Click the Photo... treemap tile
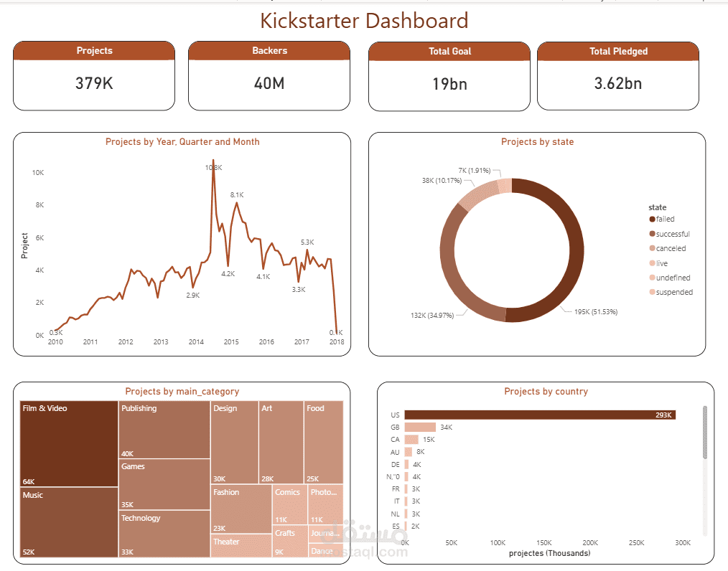 pyautogui.click(x=326, y=505)
